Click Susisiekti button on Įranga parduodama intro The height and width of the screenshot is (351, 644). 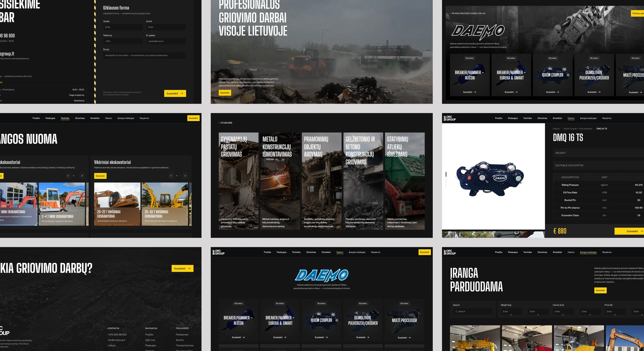pos(600,290)
